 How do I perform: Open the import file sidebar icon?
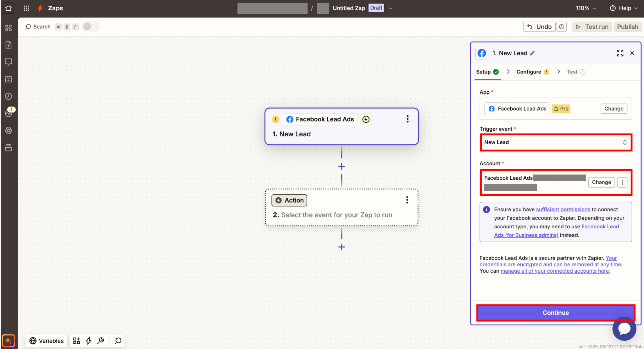[x=8, y=45]
